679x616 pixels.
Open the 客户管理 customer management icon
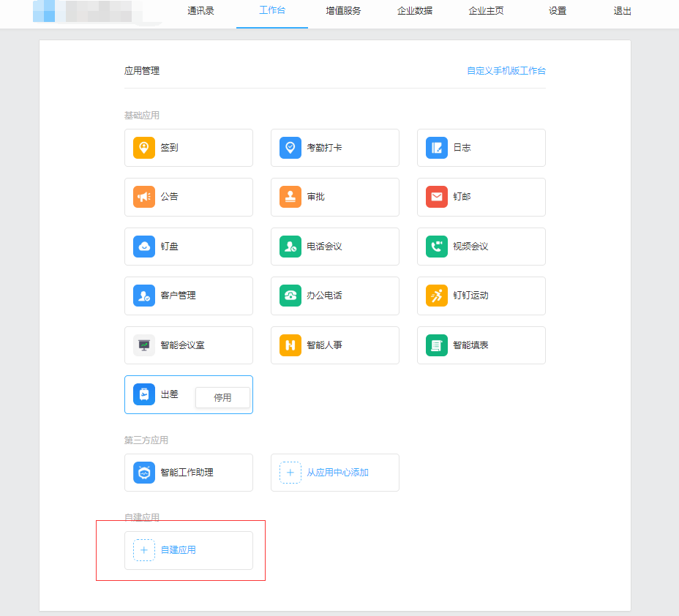[143, 296]
